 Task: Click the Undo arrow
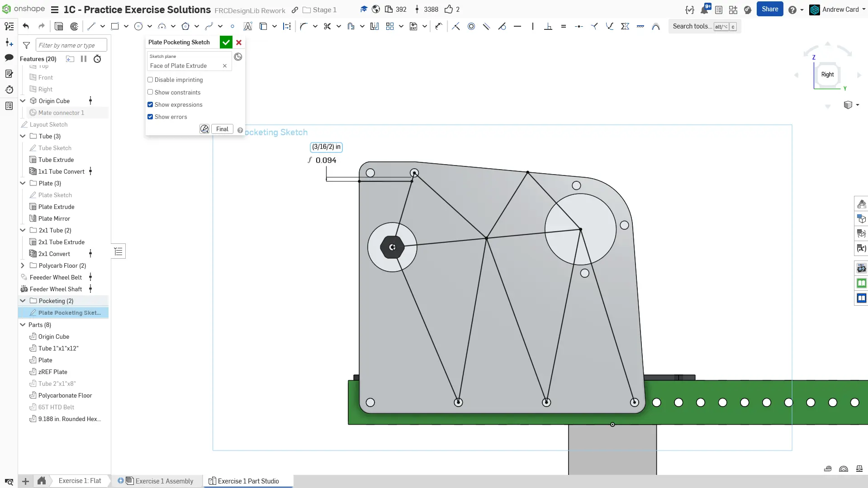coord(26,26)
